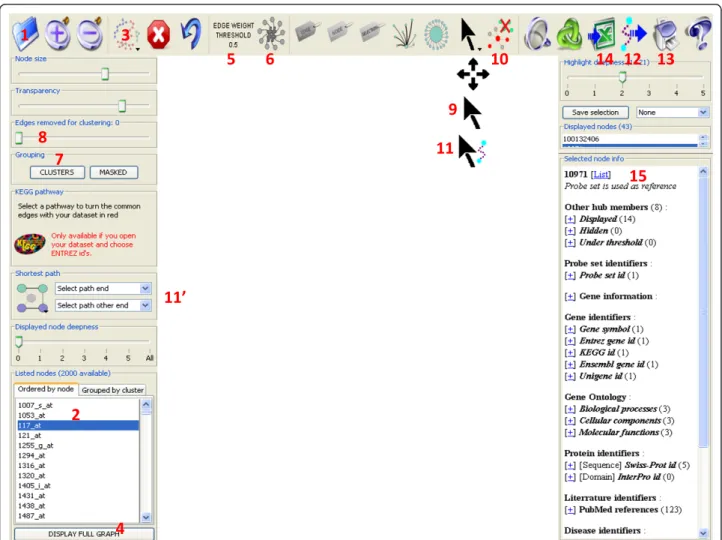Expand the Displayed (14) hub members

570,219
